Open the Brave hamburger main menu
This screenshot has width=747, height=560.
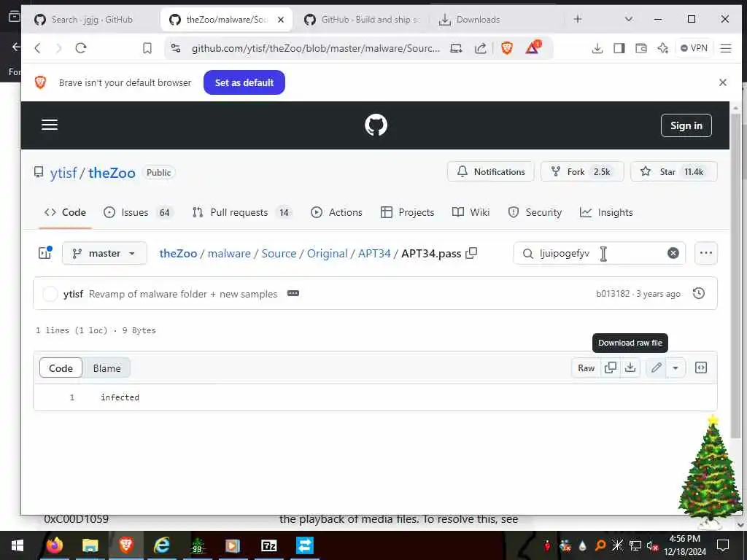tap(725, 48)
